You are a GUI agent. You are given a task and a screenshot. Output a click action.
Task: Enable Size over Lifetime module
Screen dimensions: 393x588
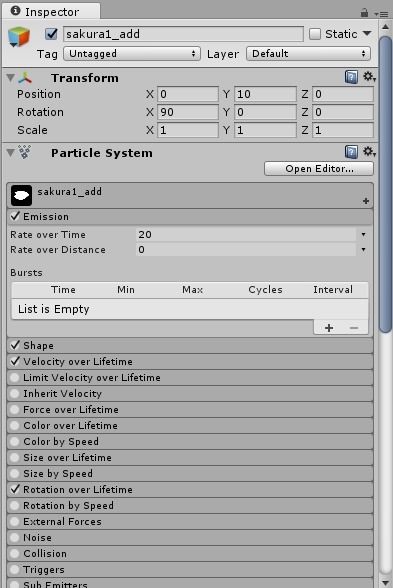[x=15, y=458]
